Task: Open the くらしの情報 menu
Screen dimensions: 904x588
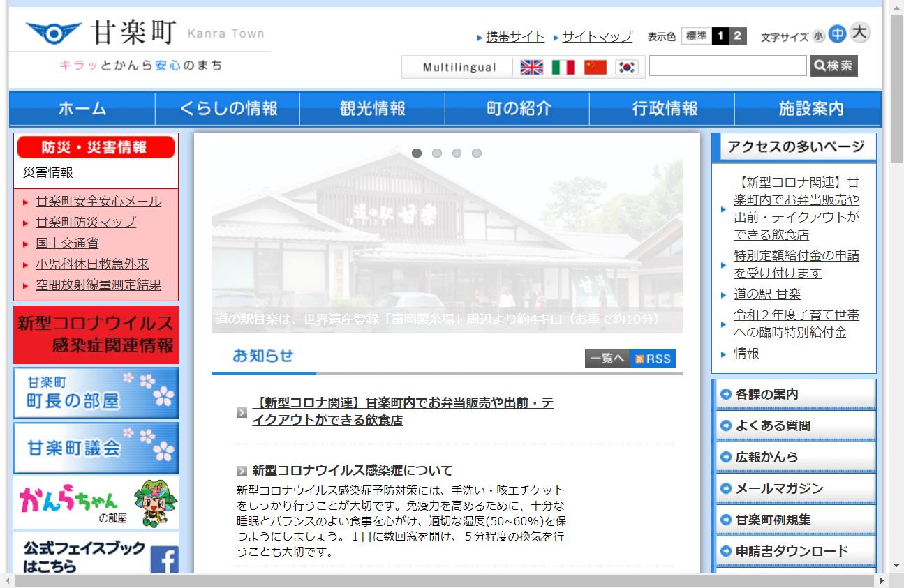Action: [x=226, y=108]
